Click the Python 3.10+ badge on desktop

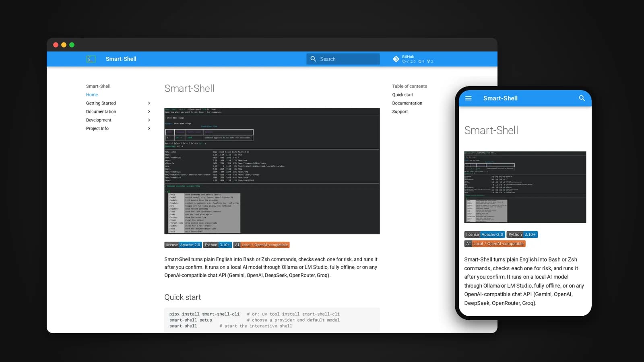click(x=217, y=245)
